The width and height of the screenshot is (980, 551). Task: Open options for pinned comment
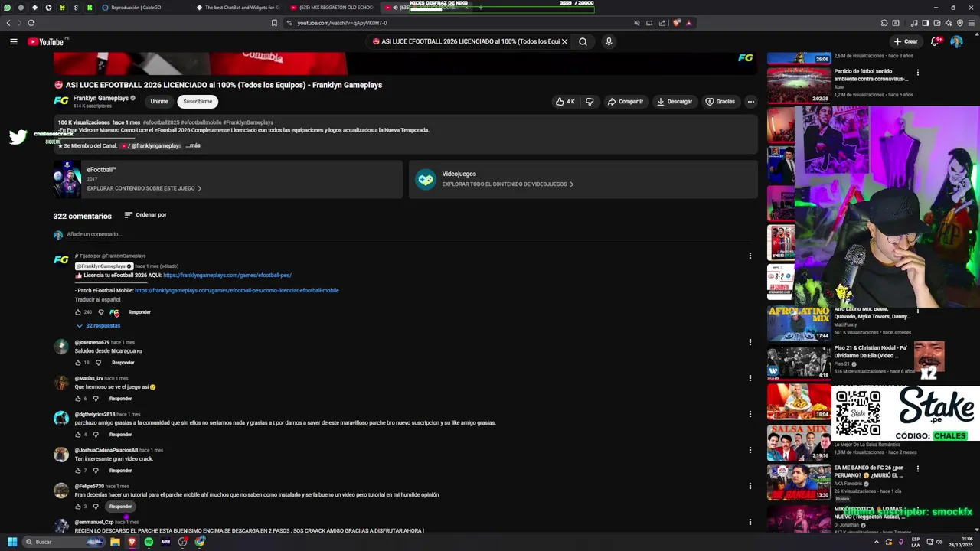point(750,256)
